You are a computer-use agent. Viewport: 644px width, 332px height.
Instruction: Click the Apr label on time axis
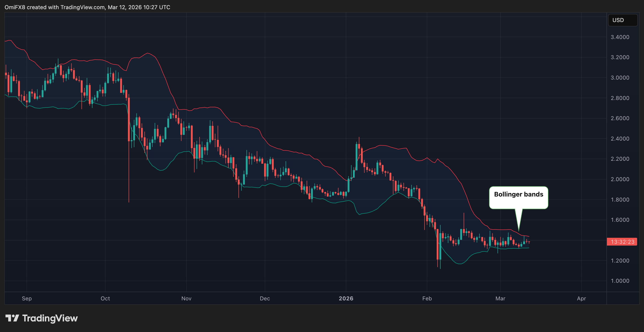click(581, 299)
